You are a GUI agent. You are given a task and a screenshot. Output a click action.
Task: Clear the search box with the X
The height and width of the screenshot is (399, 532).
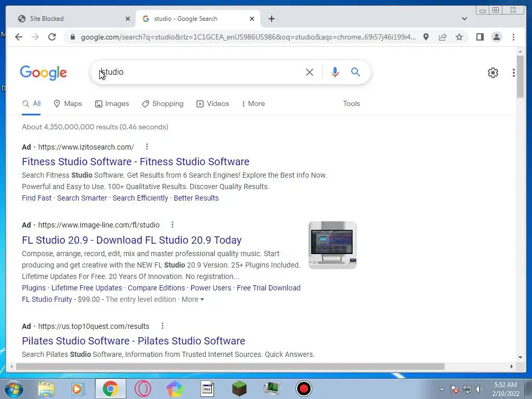(x=310, y=72)
